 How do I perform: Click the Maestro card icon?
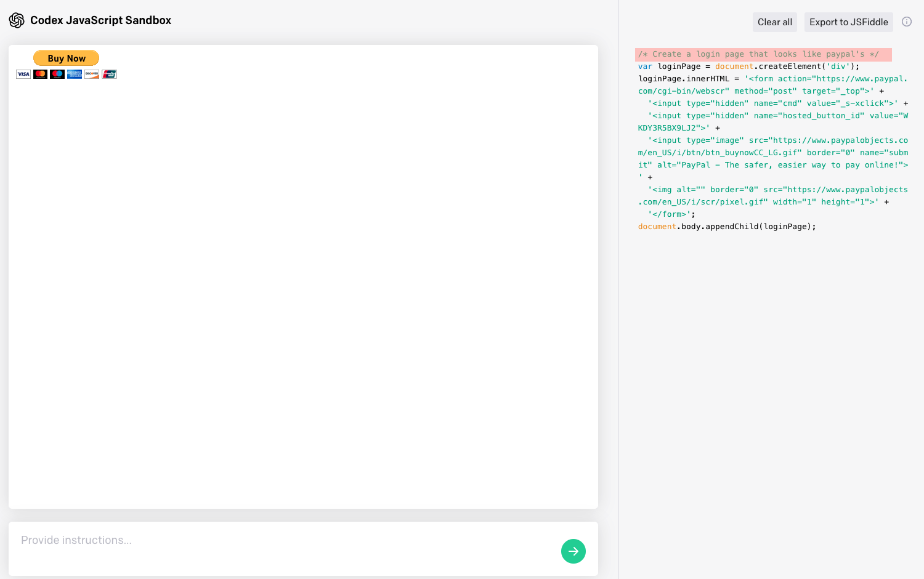[57, 75]
